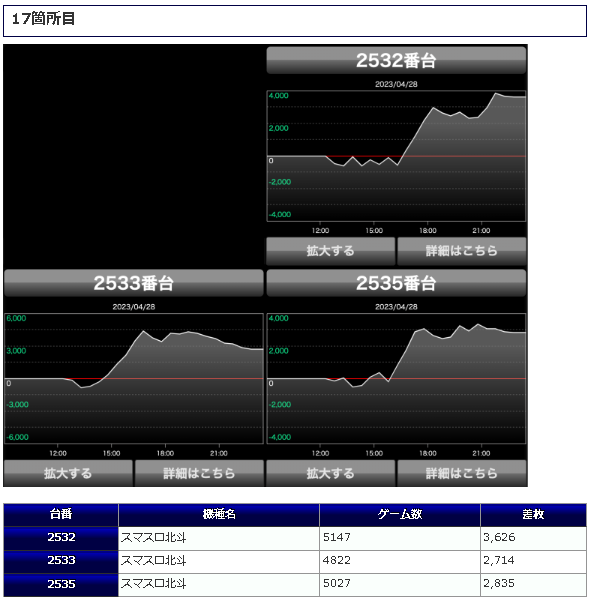Image resolution: width=591 pixels, height=602 pixels.
Task: Click the 差枚 column header
Action: (x=534, y=515)
